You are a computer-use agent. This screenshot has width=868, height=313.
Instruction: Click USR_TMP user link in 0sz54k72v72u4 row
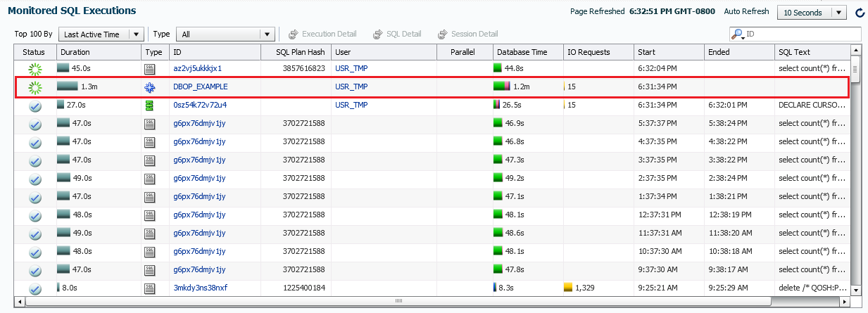pyautogui.click(x=351, y=105)
